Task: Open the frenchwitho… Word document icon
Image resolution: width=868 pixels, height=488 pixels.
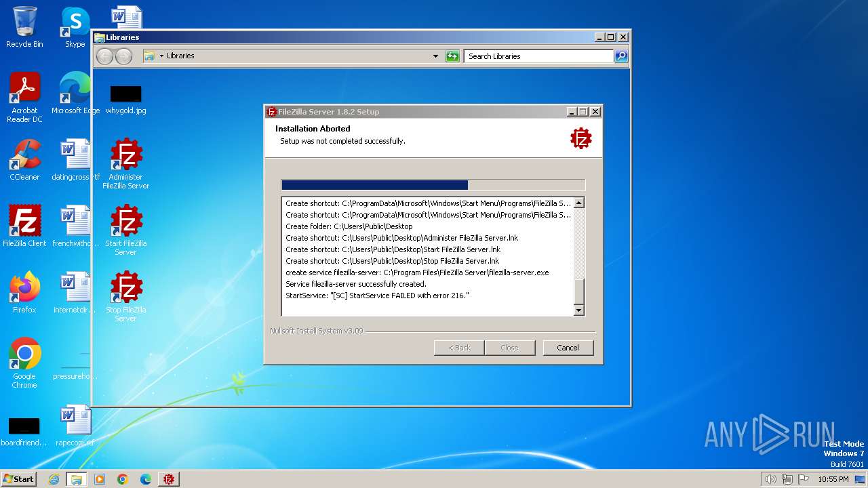Action: click(75, 226)
